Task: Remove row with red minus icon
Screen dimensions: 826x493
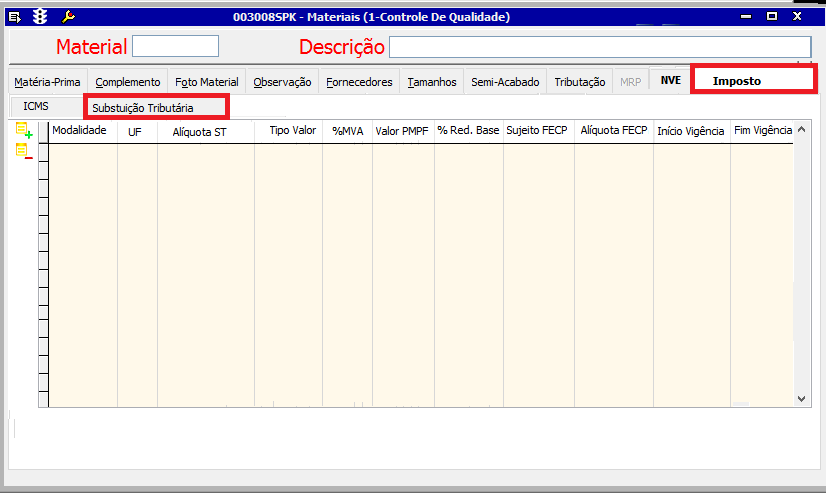Action: click(24, 152)
